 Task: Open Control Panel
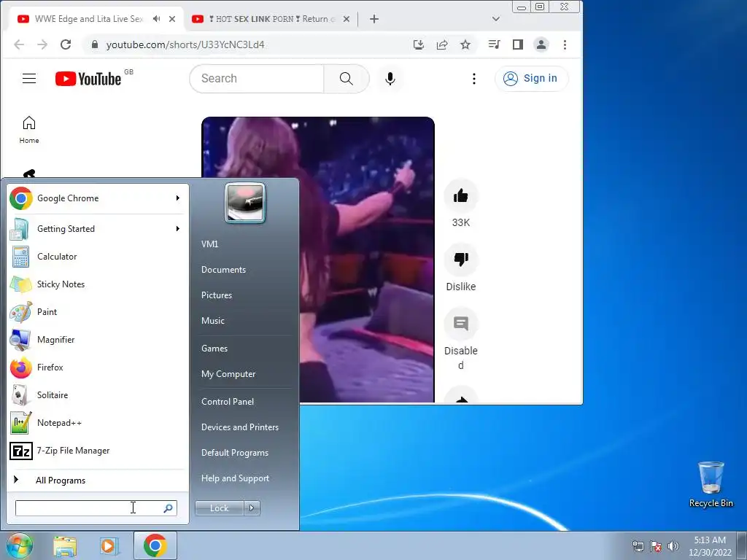[228, 402]
